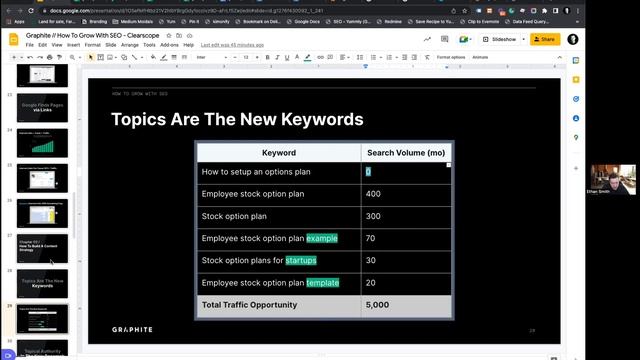Open Format options panel
640x360 pixels.
(x=451, y=58)
